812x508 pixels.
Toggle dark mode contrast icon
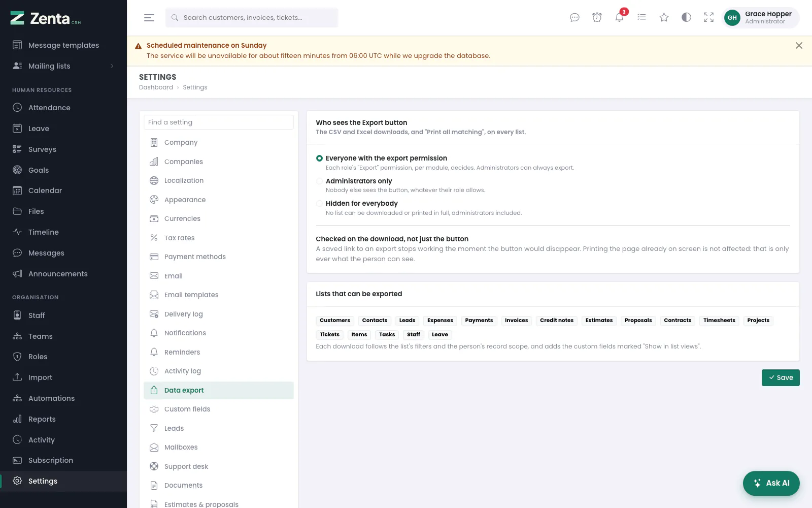(686, 18)
